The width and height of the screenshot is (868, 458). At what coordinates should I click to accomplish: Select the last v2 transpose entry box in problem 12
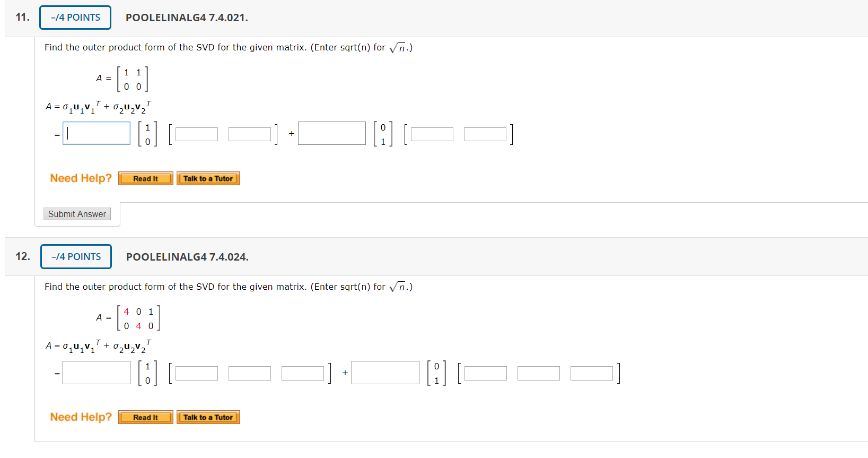[592, 373]
